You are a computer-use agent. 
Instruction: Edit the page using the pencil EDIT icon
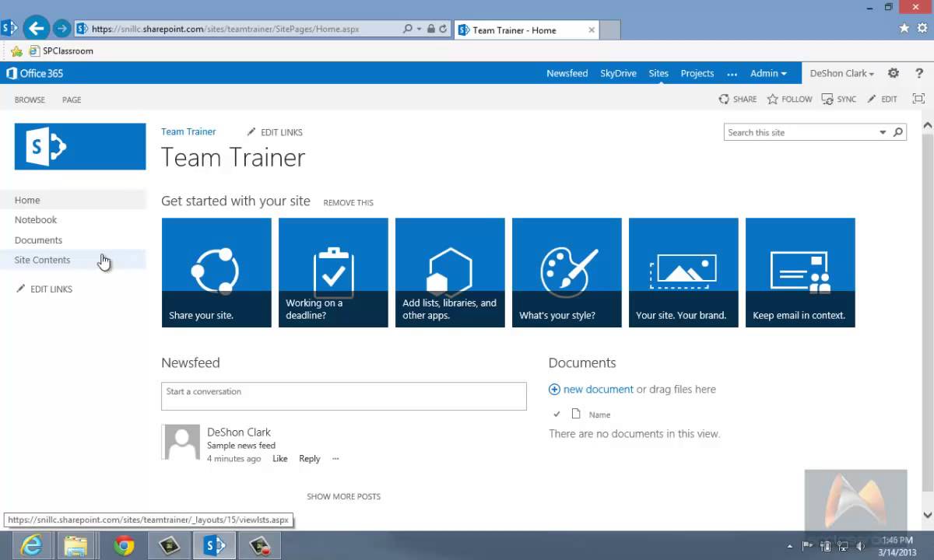tap(883, 99)
